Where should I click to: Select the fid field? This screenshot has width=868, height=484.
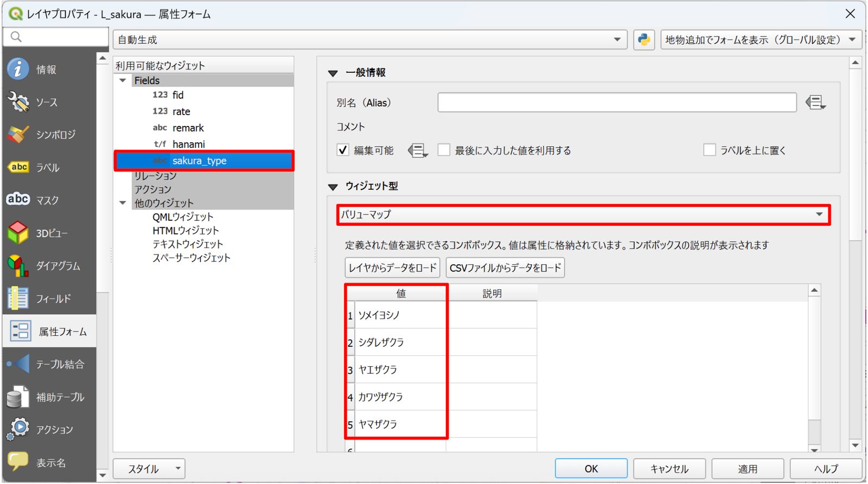[x=178, y=95]
